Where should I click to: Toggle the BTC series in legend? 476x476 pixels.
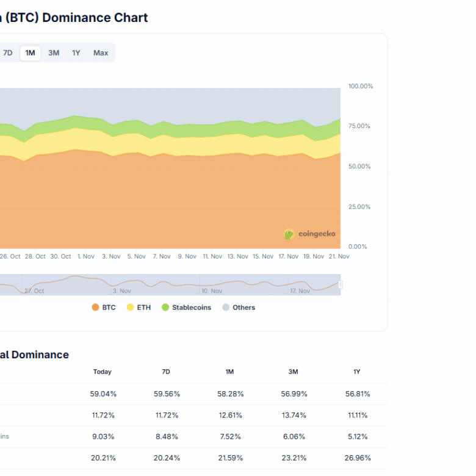click(103, 308)
